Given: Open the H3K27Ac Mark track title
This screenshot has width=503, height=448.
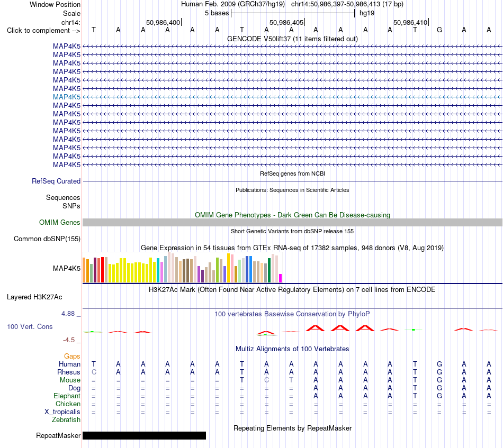Looking at the screenshot, I should (x=292, y=290).
